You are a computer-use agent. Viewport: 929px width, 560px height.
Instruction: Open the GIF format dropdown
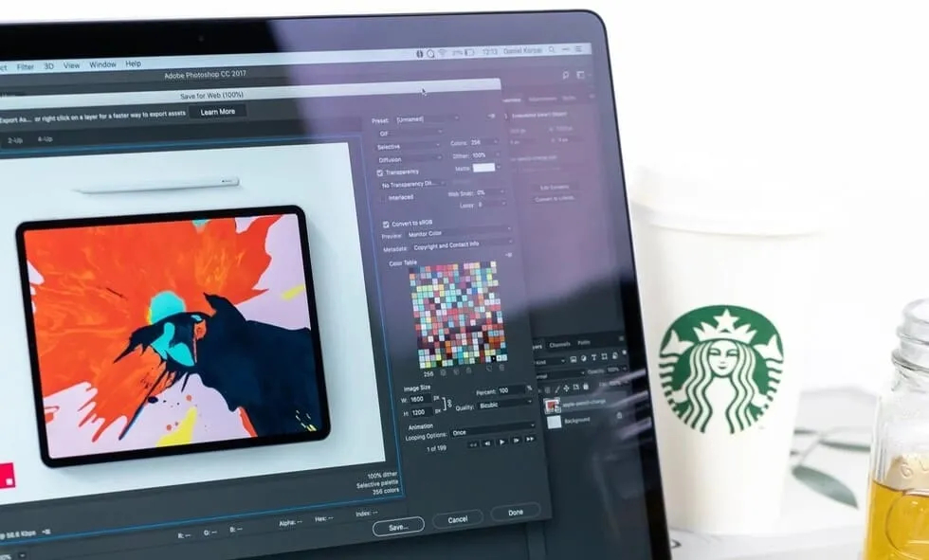pos(410,132)
